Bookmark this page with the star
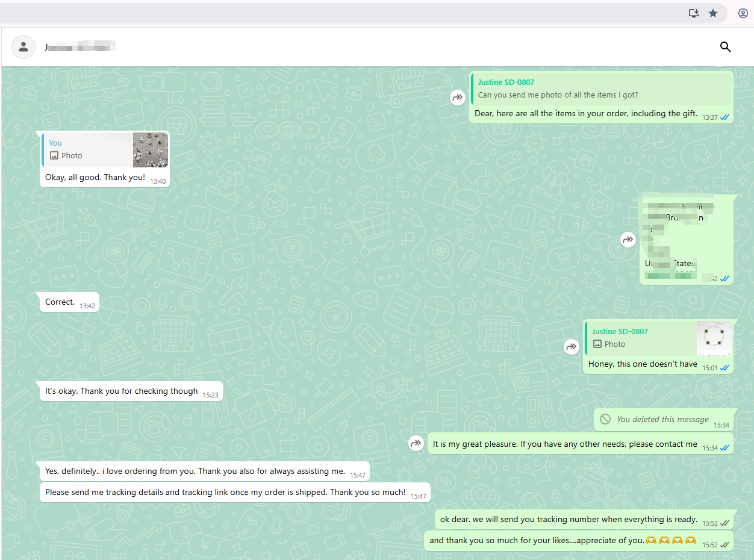 (x=713, y=13)
